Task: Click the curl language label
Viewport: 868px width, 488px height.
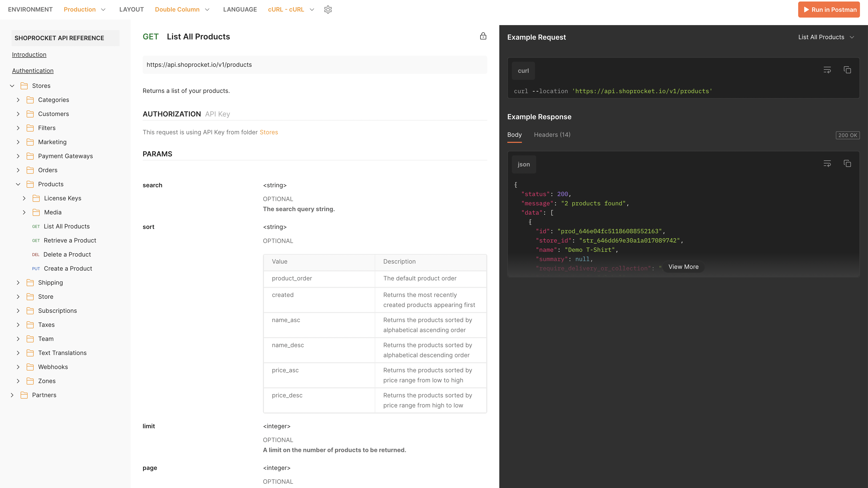Action: (x=523, y=71)
